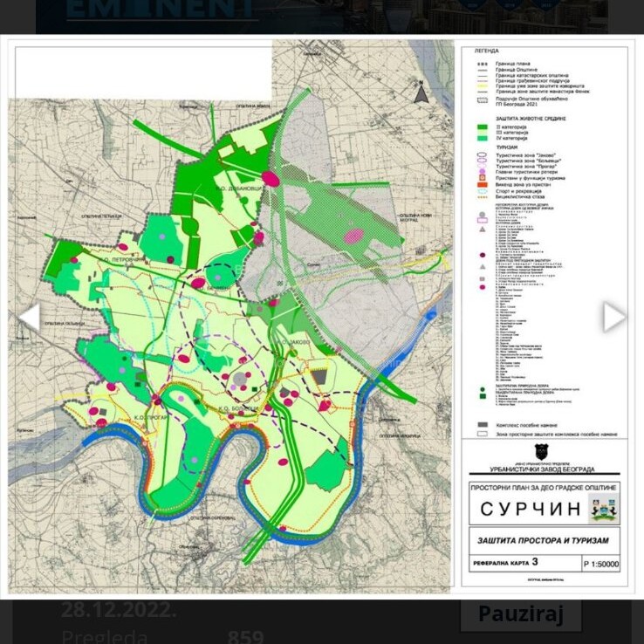Image resolution: width=644 pixels, height=644 pixels.
Task: Click the ЛЕГЕНДА heading
Action: point(486,51)
